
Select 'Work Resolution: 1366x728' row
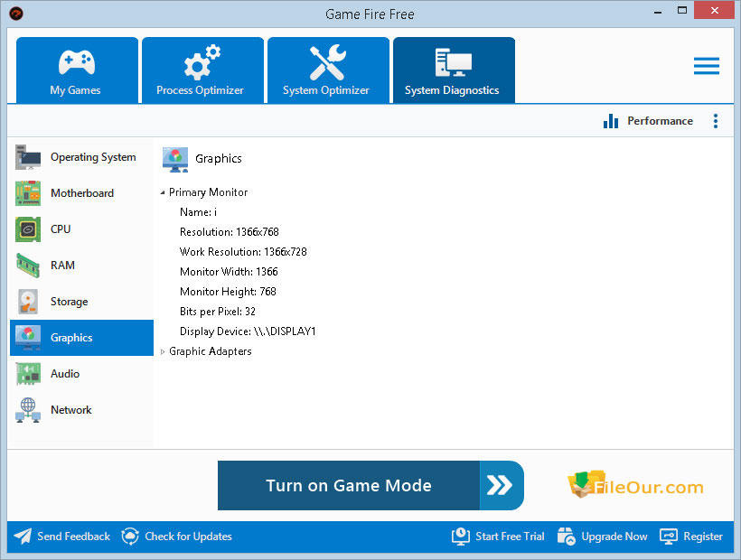point(243,252)
